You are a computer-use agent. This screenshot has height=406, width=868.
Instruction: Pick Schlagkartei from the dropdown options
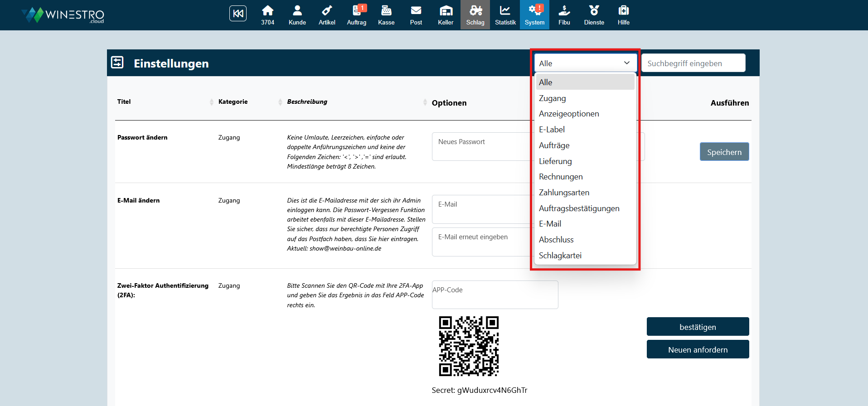[x=560, y=256]
